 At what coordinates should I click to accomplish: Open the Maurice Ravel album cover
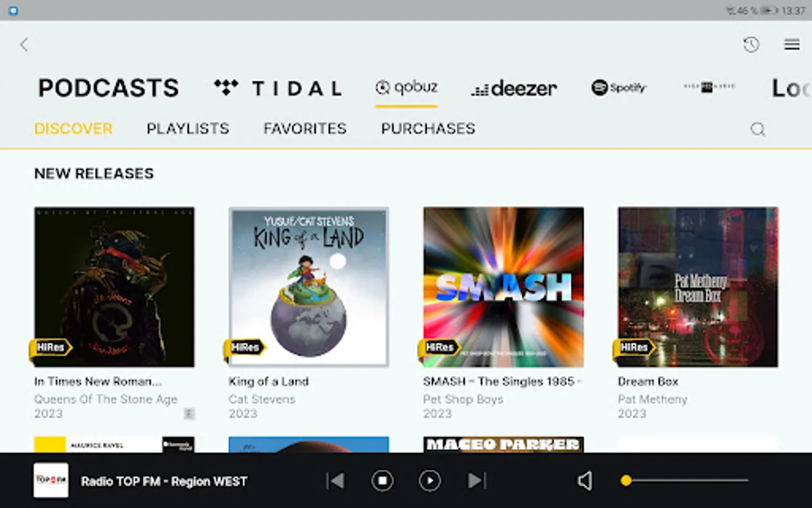tap(114, 444)
